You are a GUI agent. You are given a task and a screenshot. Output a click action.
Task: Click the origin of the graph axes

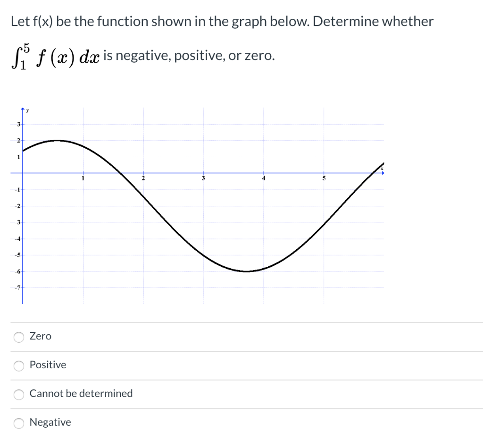23,173
